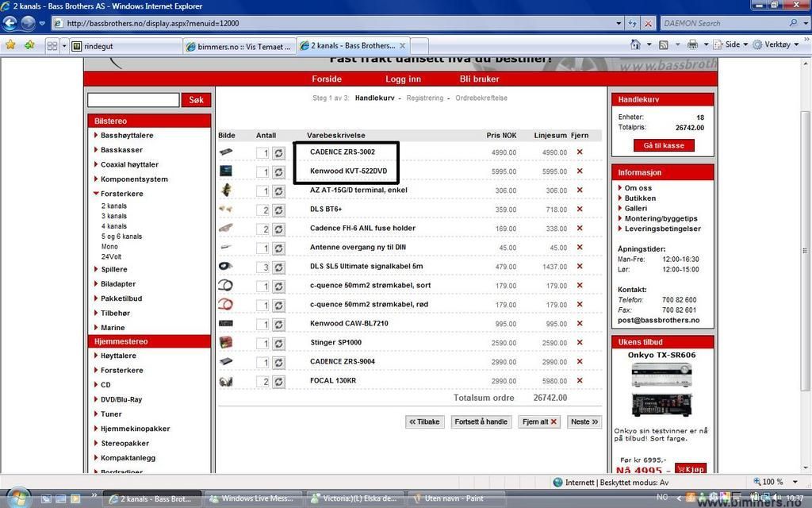
Task: Click the Print icon in command bar
Action: click(x=692, y=44)
